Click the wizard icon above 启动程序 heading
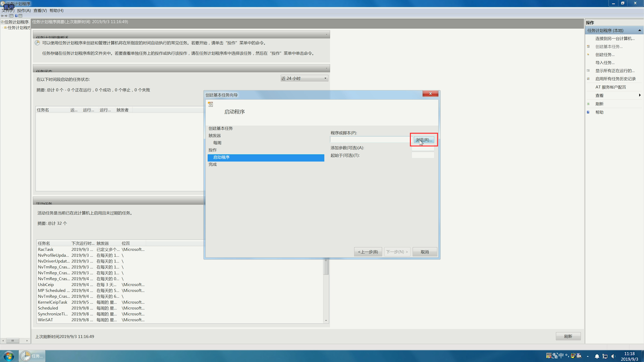 pos(210,104)
